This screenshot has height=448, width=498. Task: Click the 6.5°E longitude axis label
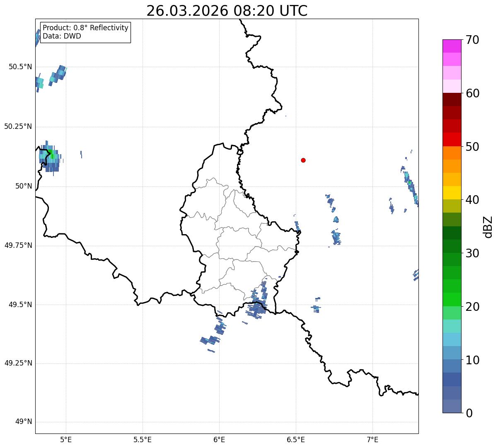[296, 439]
